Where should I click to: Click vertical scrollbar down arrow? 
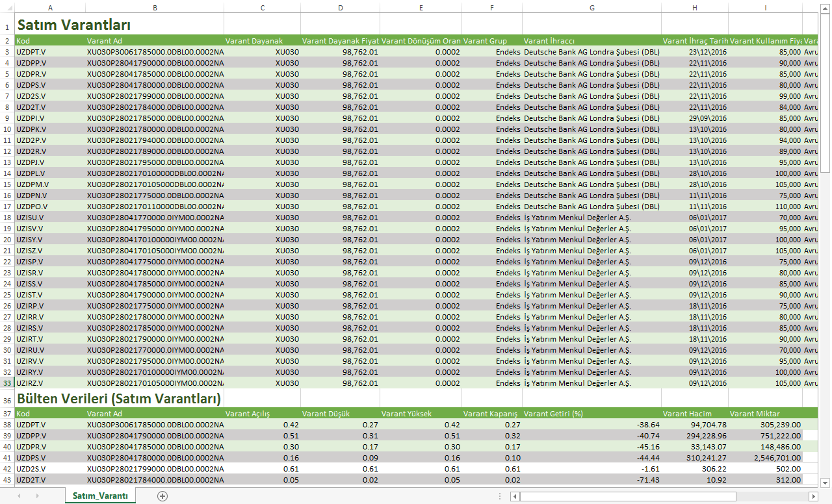pyautogui.click(x=825, y=482)
